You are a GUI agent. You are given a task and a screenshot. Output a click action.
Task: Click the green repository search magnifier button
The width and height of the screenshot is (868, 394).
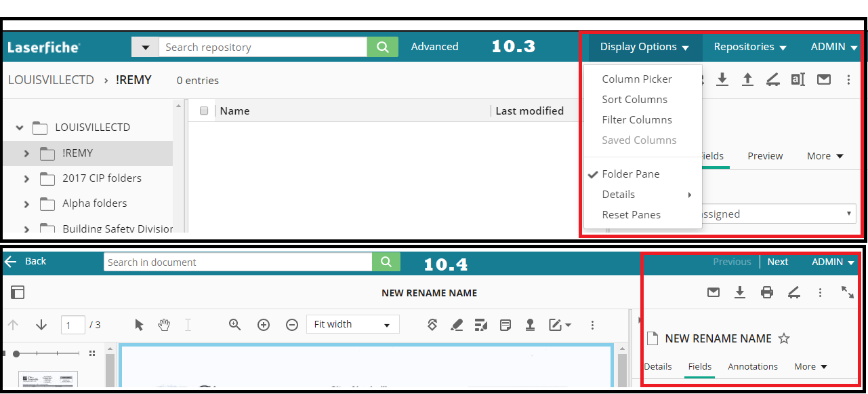(x=383, y=47)
